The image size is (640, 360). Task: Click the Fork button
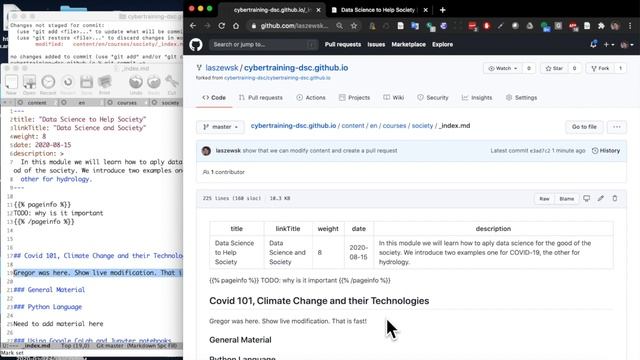coord(600,69)
